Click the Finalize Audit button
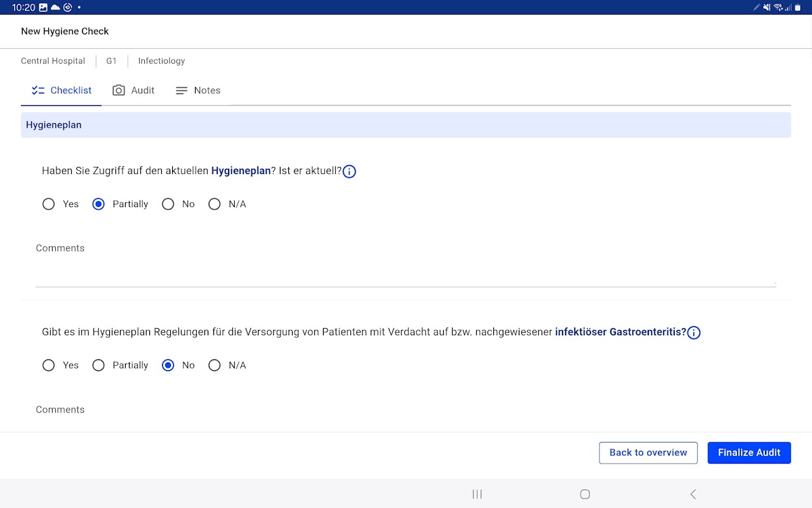 pyautogui.click(x=749, y=453)
